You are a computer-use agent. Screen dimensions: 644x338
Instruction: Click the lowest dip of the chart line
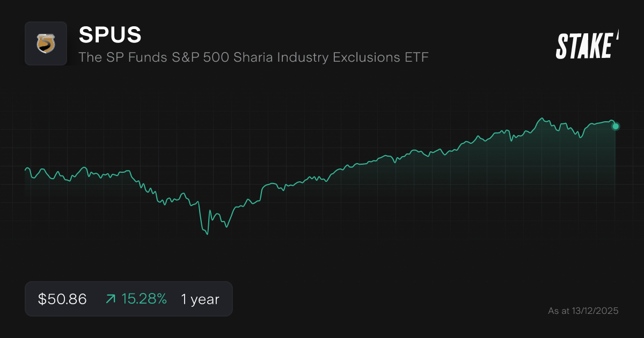(207, 234)
